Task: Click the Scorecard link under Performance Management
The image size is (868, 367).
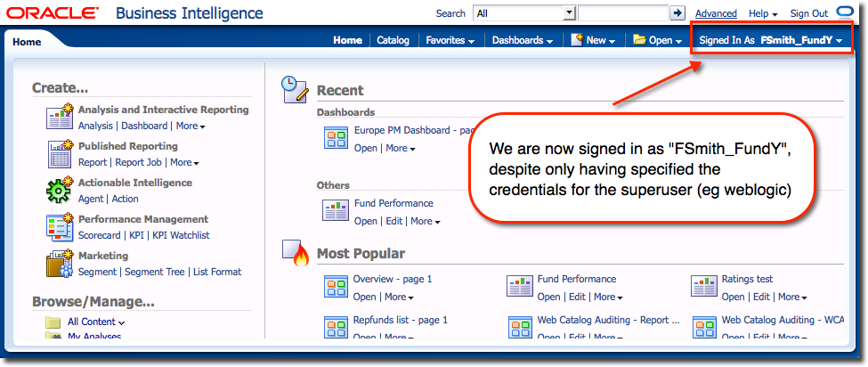Action: click(99, 235)
